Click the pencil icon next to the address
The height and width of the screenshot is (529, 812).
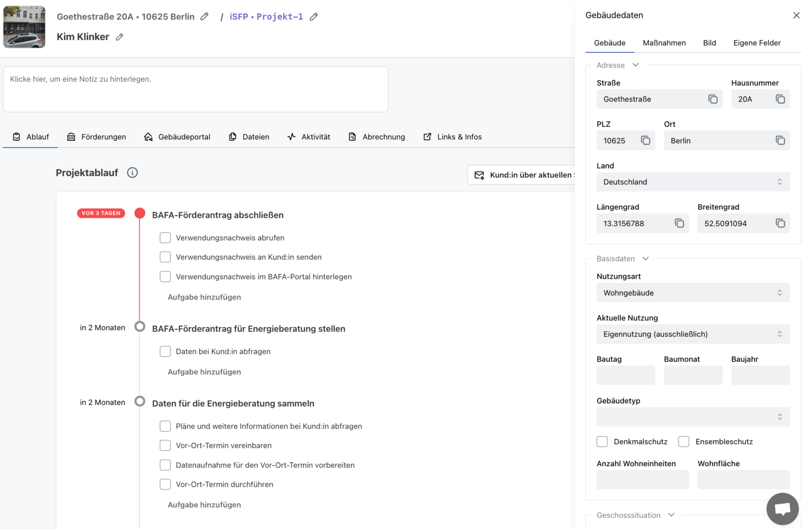tap(205, 17)
